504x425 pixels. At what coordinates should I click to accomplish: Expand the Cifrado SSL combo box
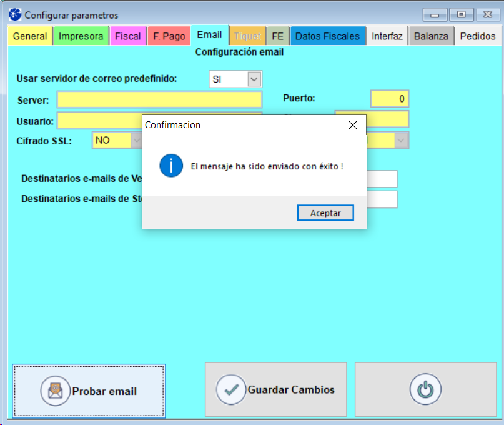136,141
